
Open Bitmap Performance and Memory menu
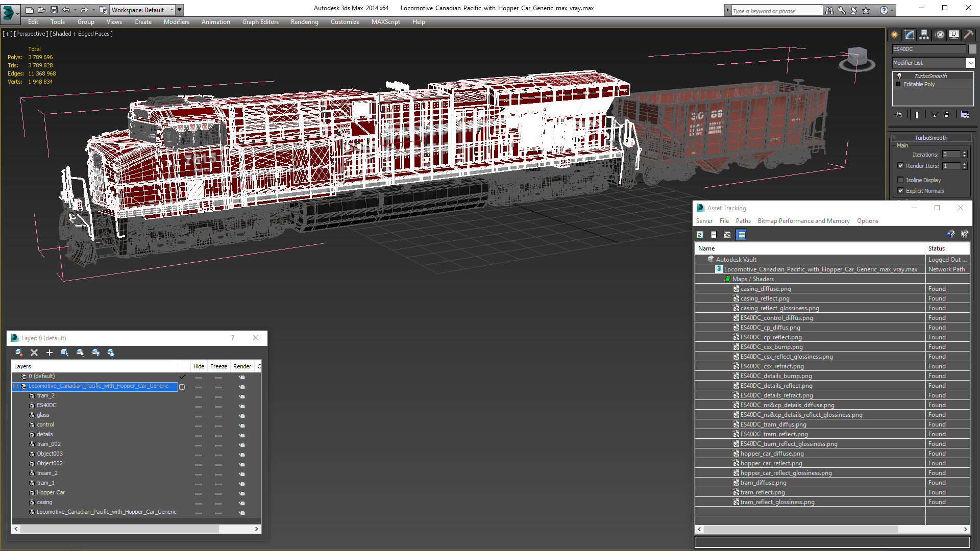pyautogui.click(x=803, y=221)
